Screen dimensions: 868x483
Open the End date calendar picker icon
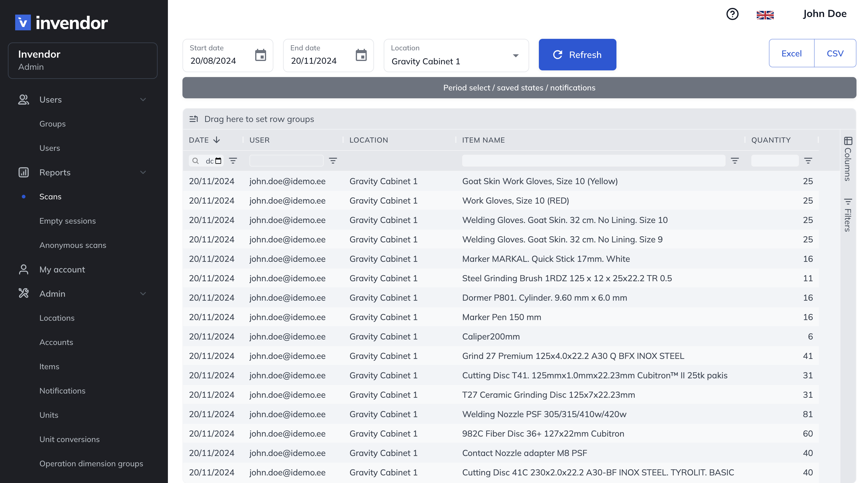tap(361, 55)
